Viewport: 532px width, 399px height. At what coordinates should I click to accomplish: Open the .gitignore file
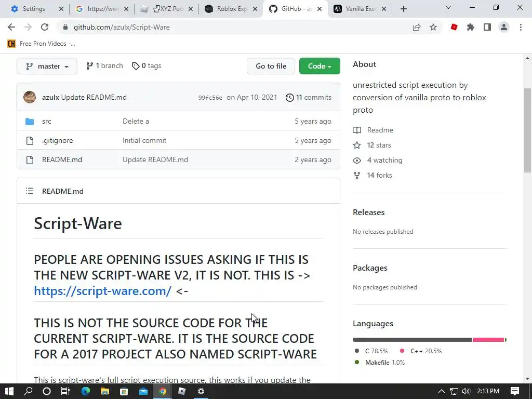pyautogui.click(x=57, y=140)
